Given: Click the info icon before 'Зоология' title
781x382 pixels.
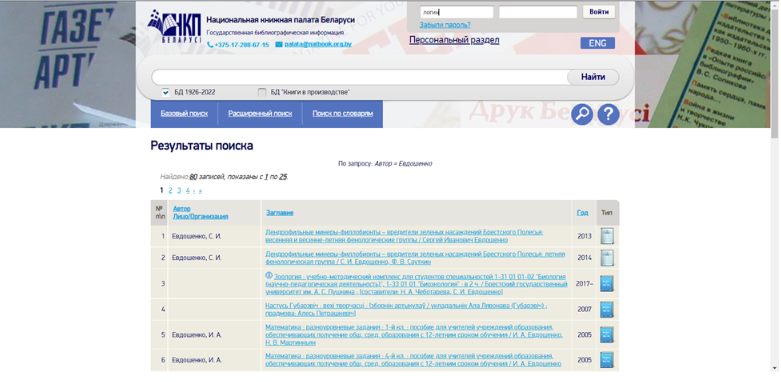Looking at the screenshot, I should coord(269,275).
